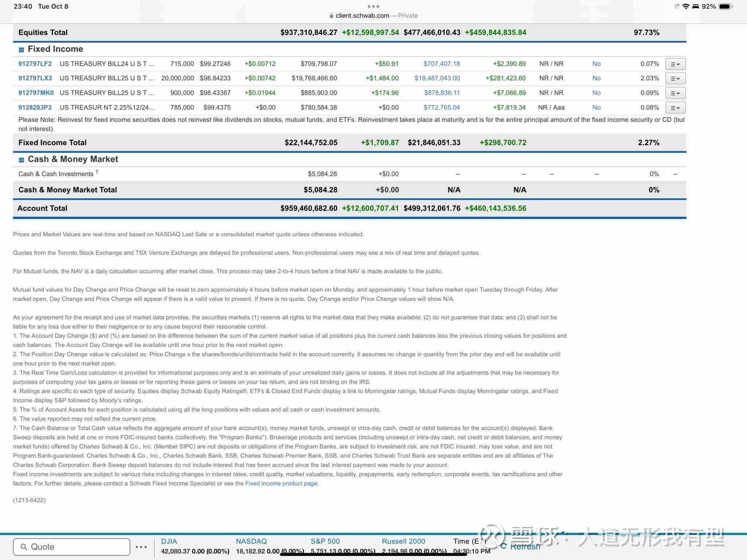Image resolution: width=747 pixels, height=560 pixels.
Task: Click the Fixed income product page link
Action: point(281,483)
